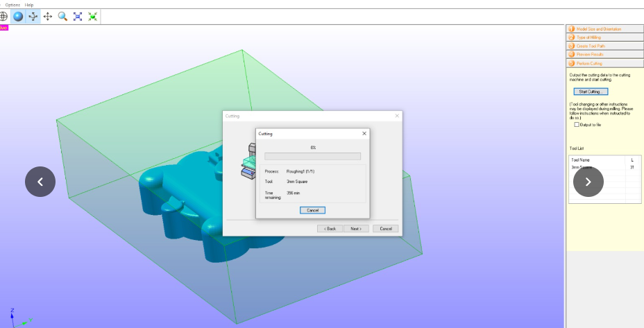Viewport: 644px width, 328px height.
Task: Select 3mm Square in Tool List
Action: click(582, 168)
